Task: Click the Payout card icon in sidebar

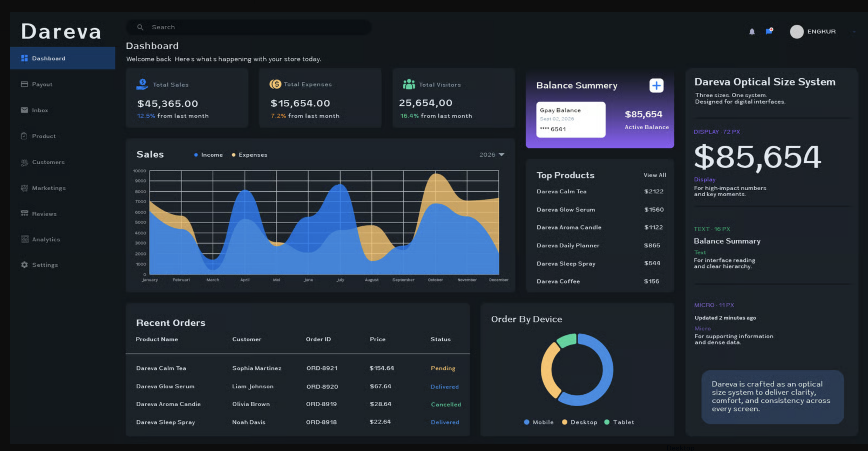Action: pos(24,84)
